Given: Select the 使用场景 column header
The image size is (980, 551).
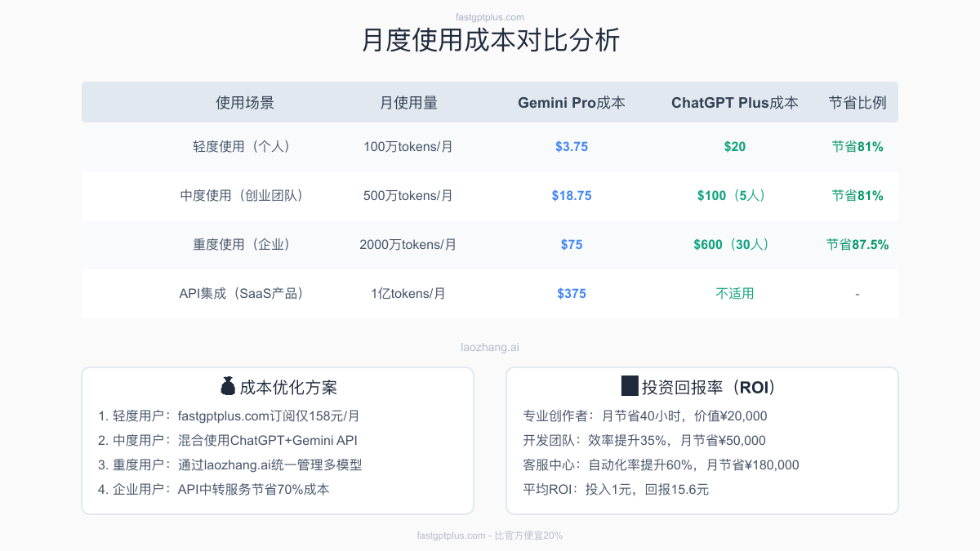Looking at the screenshot, I should (245, 103).
